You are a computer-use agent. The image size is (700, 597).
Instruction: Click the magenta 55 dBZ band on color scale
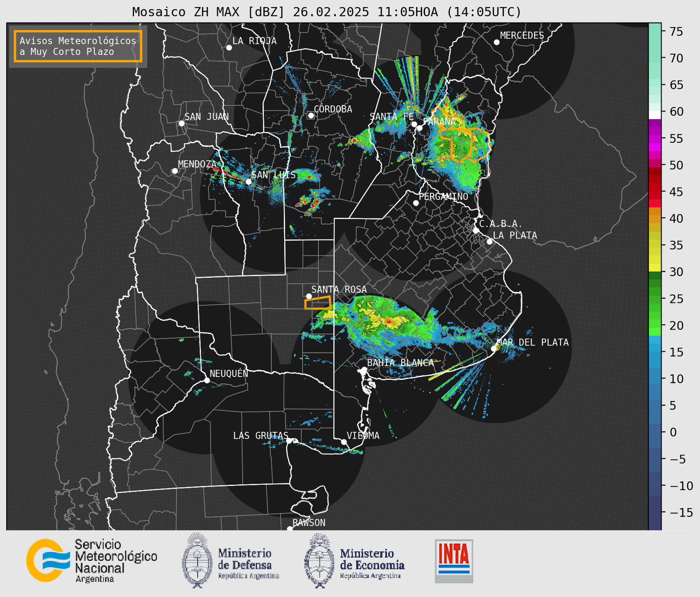tap(655, 139)
